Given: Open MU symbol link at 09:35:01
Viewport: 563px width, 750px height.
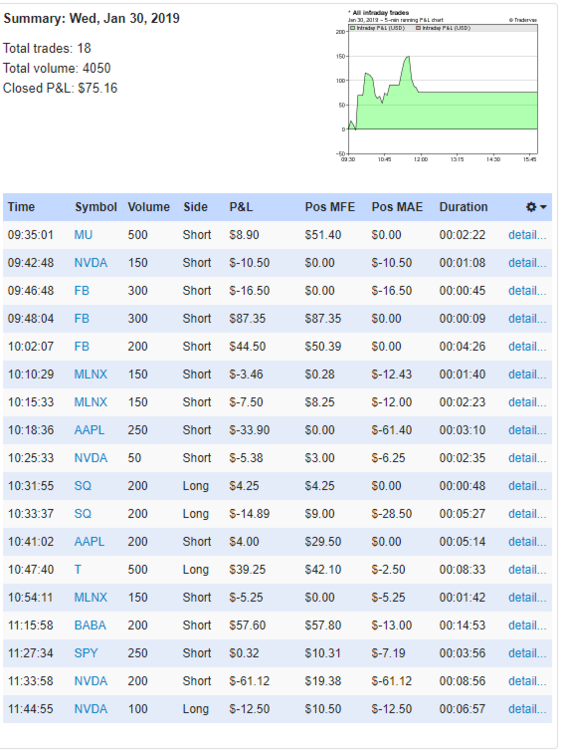Looking at the screenshot, I should (83, 235).
